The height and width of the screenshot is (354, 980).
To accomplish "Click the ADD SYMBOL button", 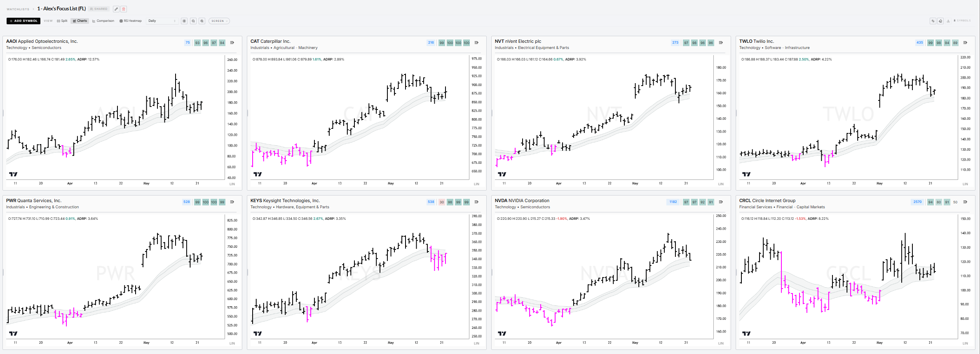I will pos(23,21).
